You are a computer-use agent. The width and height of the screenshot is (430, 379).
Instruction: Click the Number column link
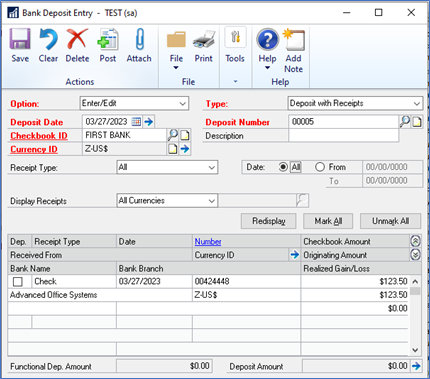(208, 241)
